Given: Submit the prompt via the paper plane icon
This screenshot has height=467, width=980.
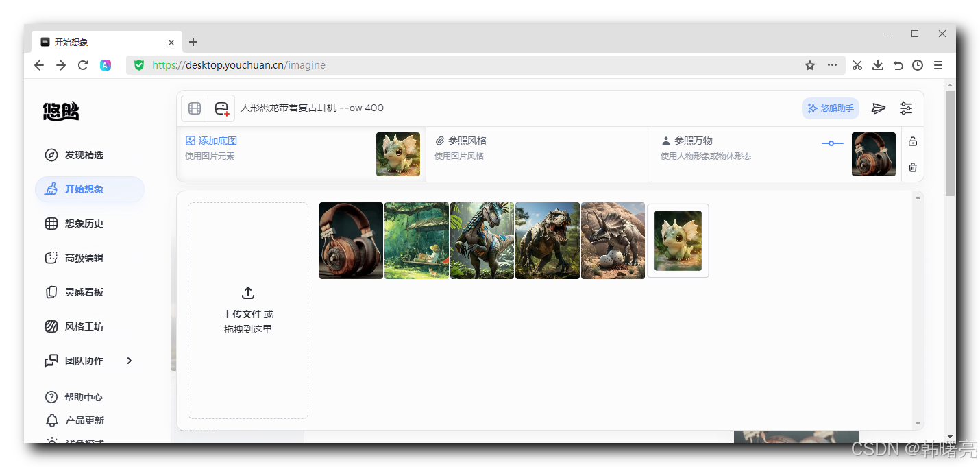Looking at the screenshot, I should coord(879,108).
